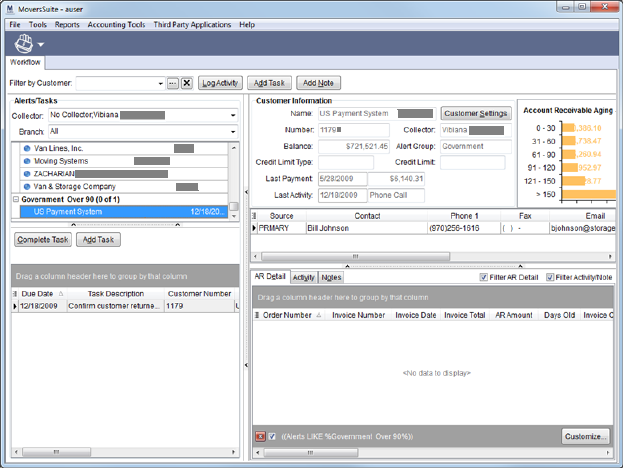The height and width of the screenshot is (468, 623).
Task: Click the ellipsis browse button beside customer filter
Action: pos(172,83)
